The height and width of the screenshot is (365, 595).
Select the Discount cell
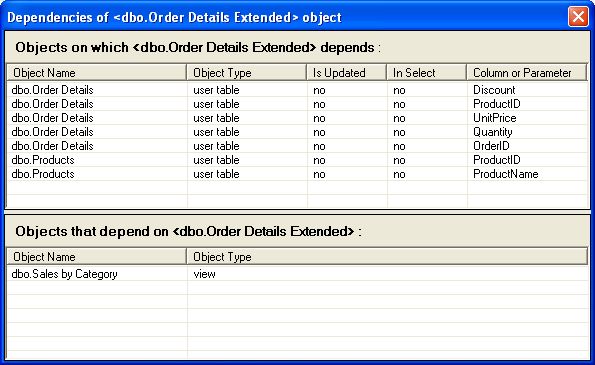494,90
